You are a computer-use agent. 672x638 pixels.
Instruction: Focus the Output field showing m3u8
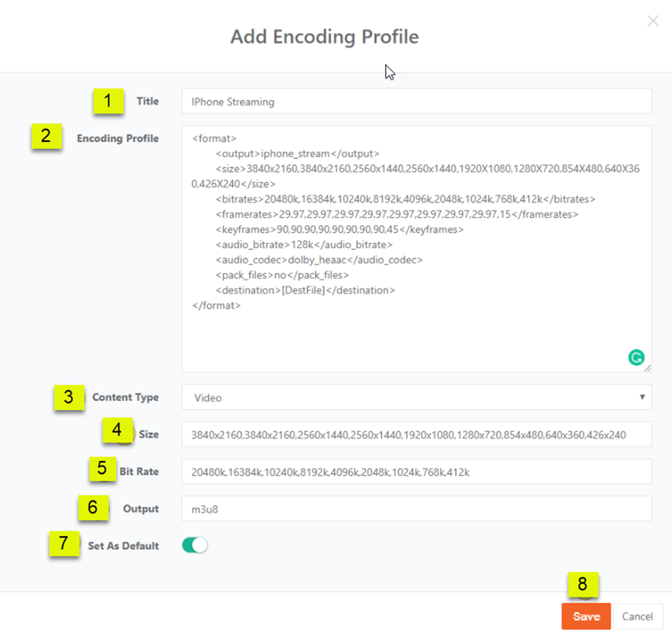tap(416, 509)
